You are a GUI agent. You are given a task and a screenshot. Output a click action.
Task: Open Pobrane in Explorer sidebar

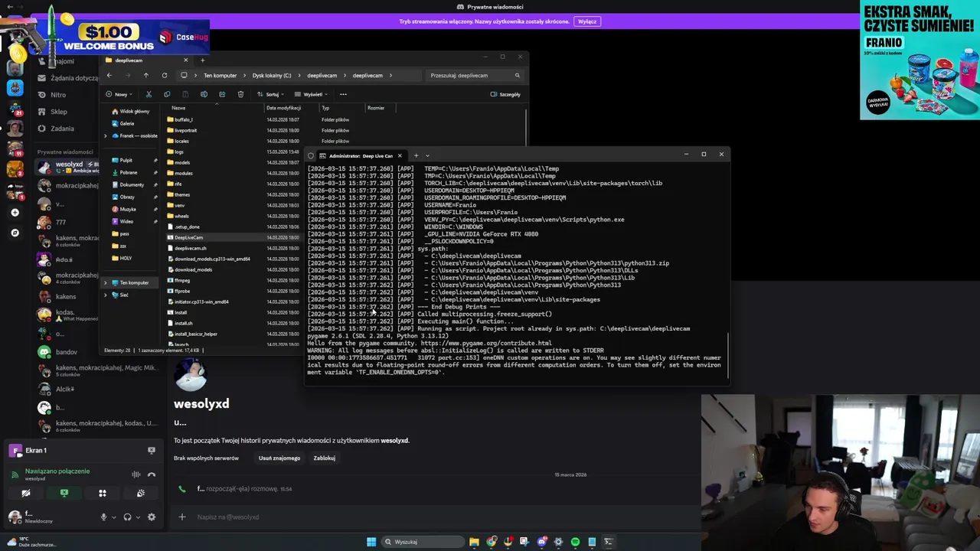point(128,172)
